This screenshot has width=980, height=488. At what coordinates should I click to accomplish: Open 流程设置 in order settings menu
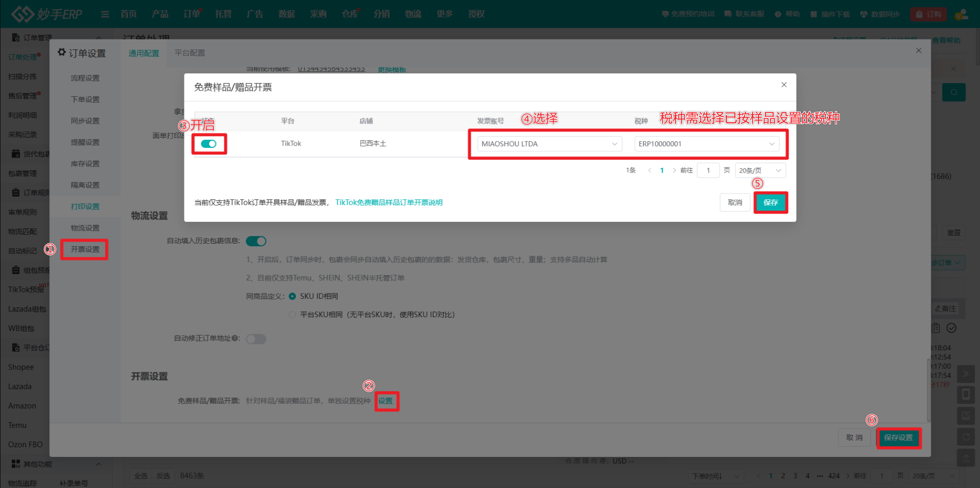tap(85, 78)
